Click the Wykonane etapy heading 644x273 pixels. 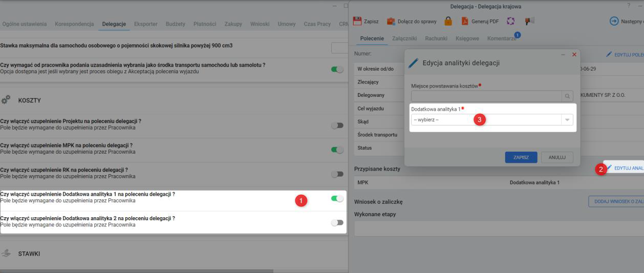(x=375, y=214)
